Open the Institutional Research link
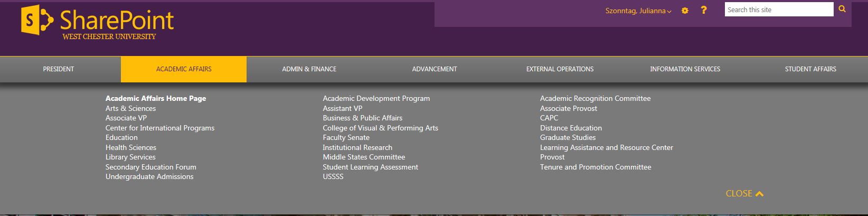This screenshot has width=868, height=216. pos(357,147)
